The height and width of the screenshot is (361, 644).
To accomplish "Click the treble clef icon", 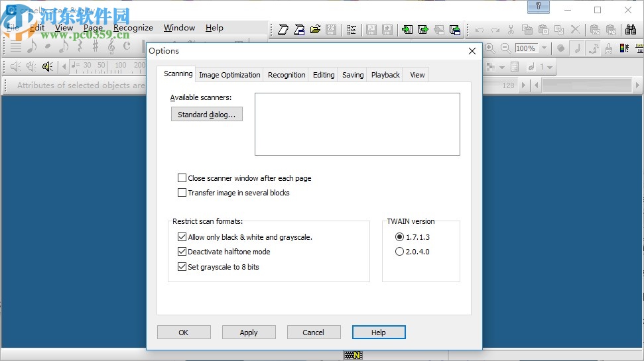I will coord(111,46).
